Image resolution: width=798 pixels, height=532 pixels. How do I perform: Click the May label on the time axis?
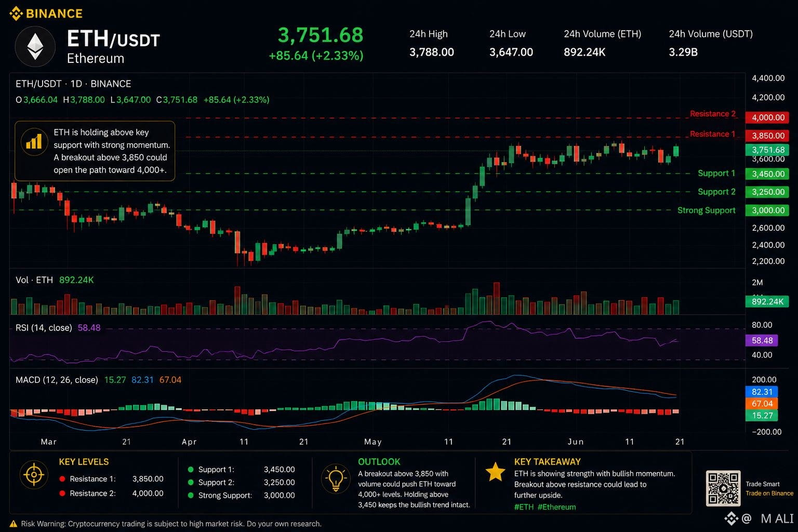(x=373, y=442)
